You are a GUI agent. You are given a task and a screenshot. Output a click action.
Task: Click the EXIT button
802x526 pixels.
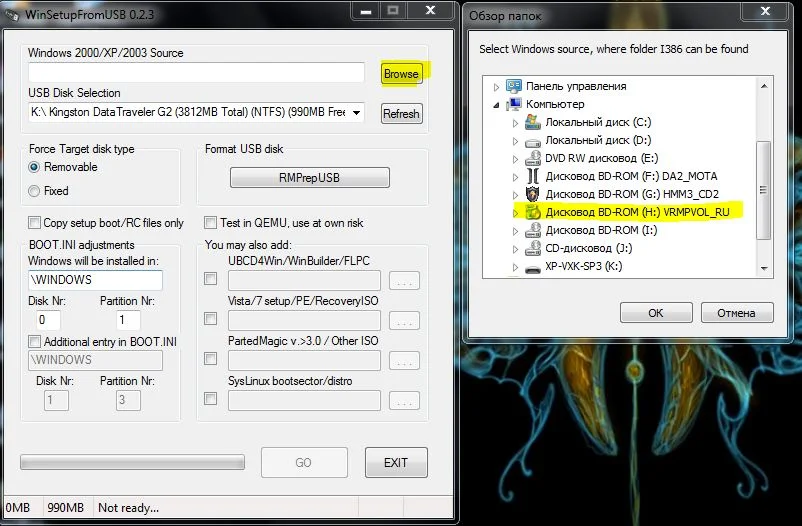click(x=396, y=463)
